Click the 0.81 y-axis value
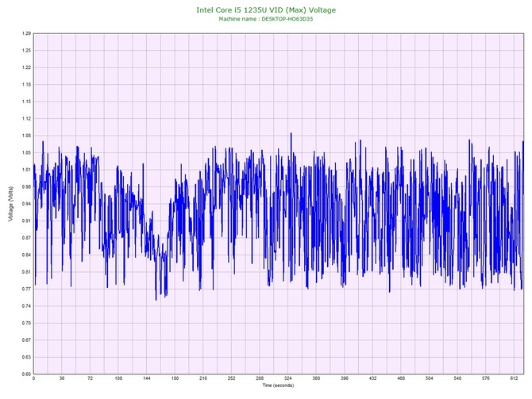Image resolution: width=532 pixels, height=399 pixels. pos(26,272)
